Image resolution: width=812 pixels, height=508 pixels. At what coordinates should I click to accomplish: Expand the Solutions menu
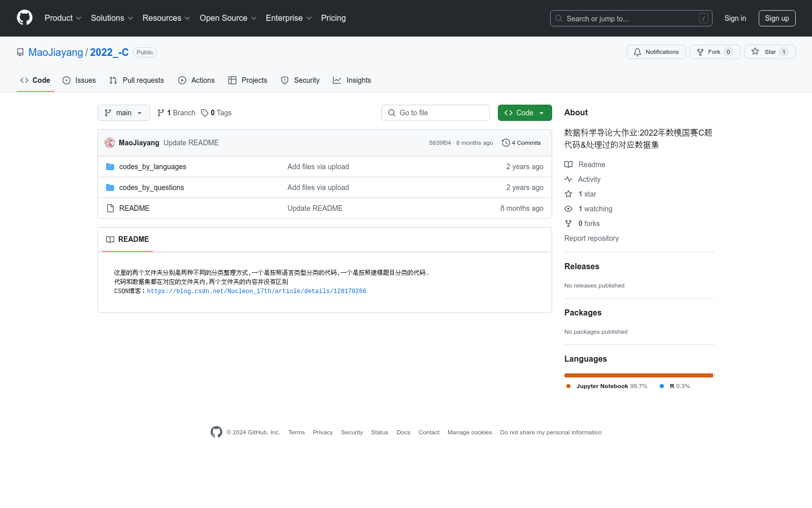(x=112, y=18)
